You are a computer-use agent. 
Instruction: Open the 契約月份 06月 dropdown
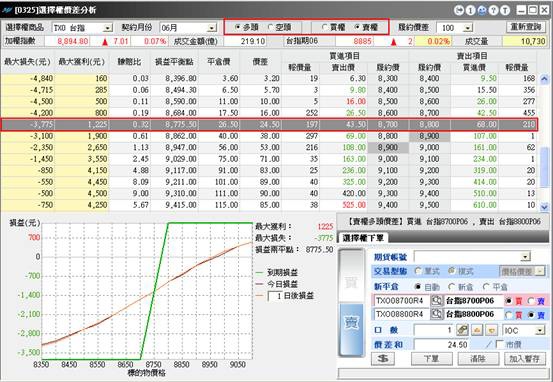[212, 28]
